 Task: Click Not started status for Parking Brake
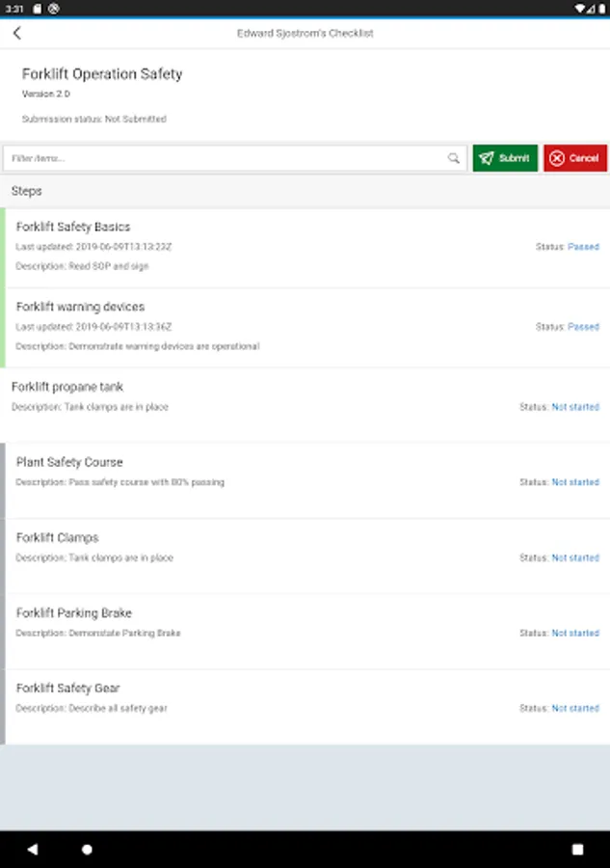[574, 634]
